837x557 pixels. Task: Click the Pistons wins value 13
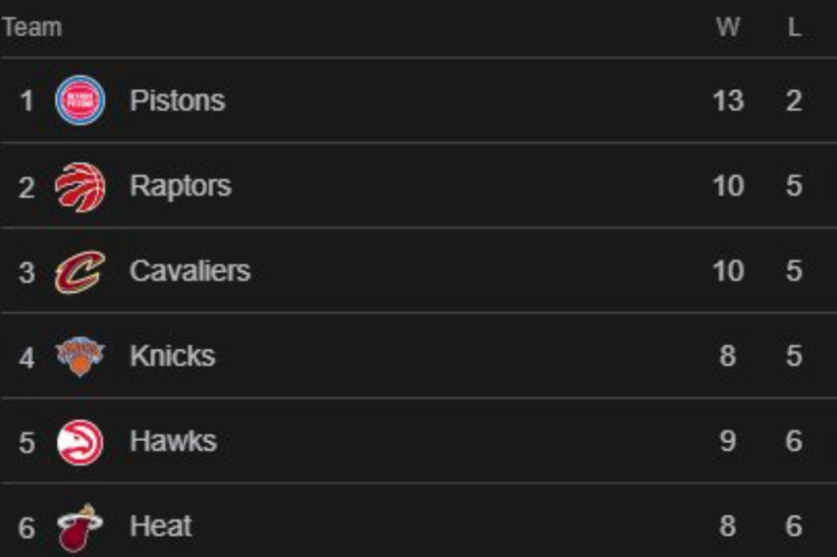[728, 100]
